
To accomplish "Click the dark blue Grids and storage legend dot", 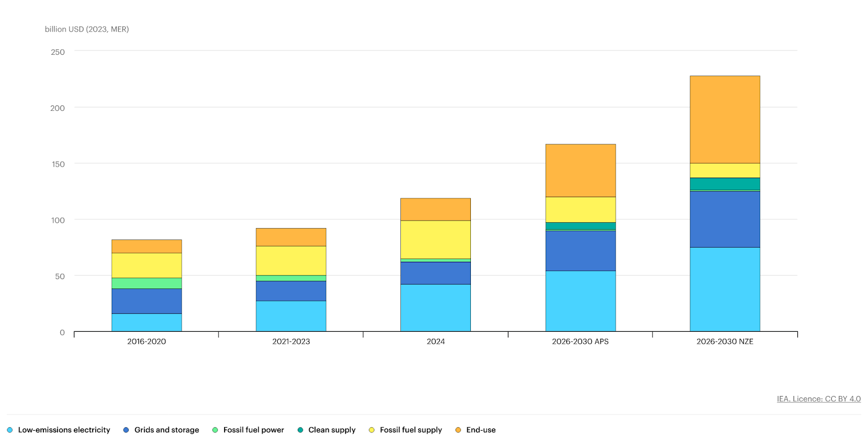I will click(126, 430).
